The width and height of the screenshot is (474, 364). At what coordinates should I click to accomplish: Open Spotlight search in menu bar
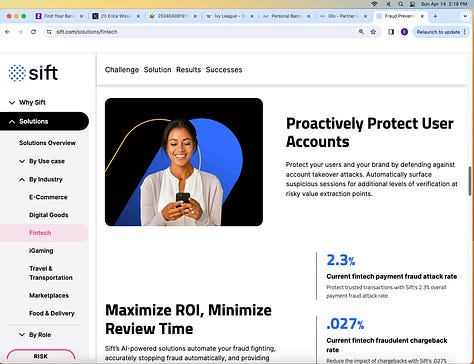click(401, 4)
